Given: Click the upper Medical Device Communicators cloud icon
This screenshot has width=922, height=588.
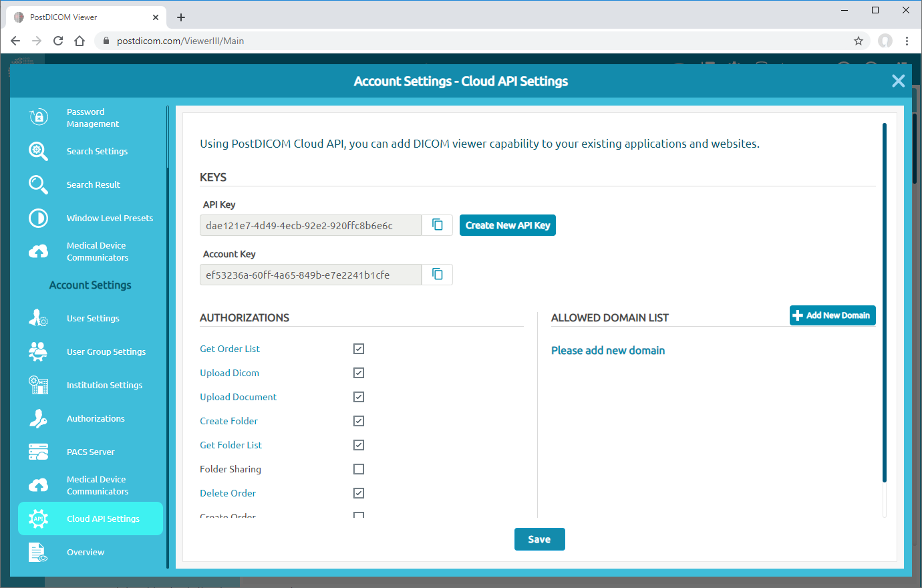Looking at the screenshot, I should [38, 251].
